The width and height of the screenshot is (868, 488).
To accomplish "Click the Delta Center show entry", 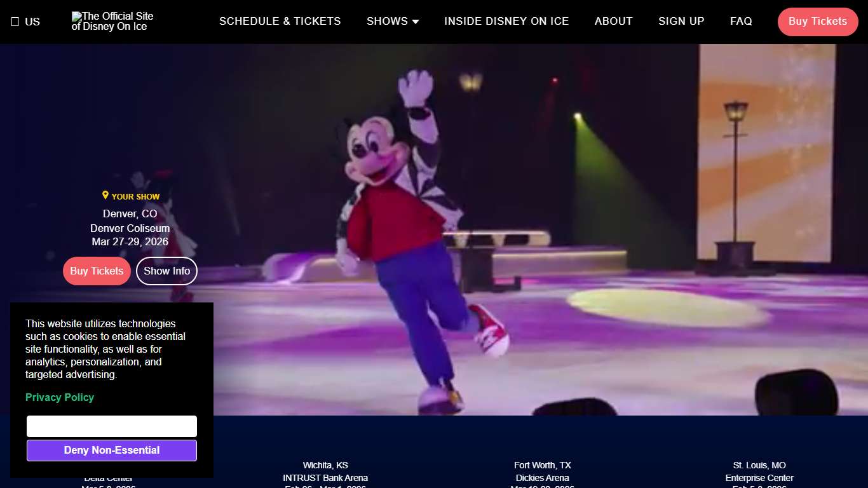I will coord(109,478).
